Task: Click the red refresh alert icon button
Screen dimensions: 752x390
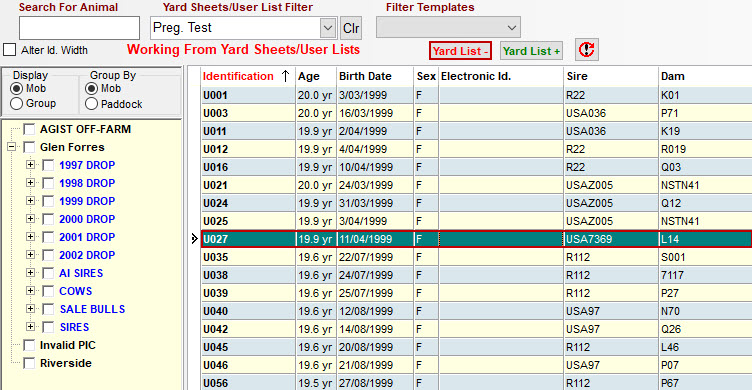Action: 587,50
